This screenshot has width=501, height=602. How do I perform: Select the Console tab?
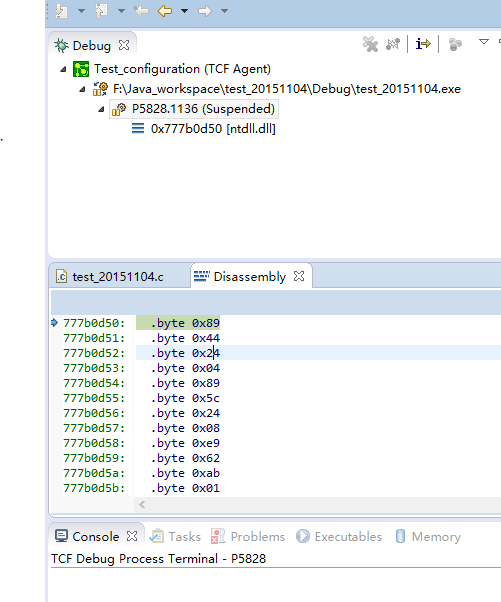pyautogui.click(x=96, y=536)
